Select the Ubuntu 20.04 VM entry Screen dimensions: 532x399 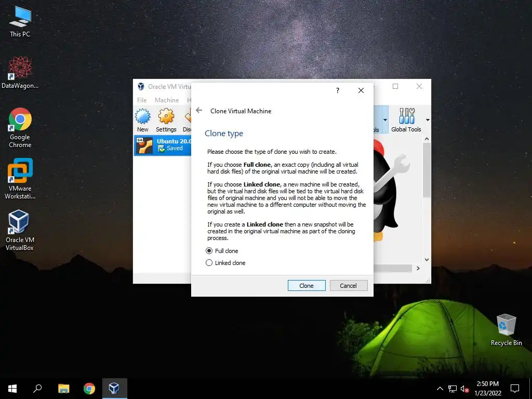[163, 145]
